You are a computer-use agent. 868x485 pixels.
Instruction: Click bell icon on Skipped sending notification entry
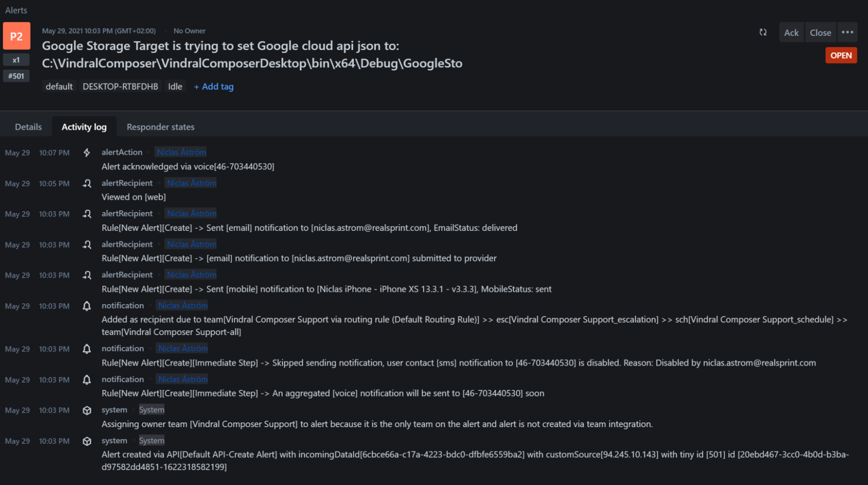(x=87, y=349)
